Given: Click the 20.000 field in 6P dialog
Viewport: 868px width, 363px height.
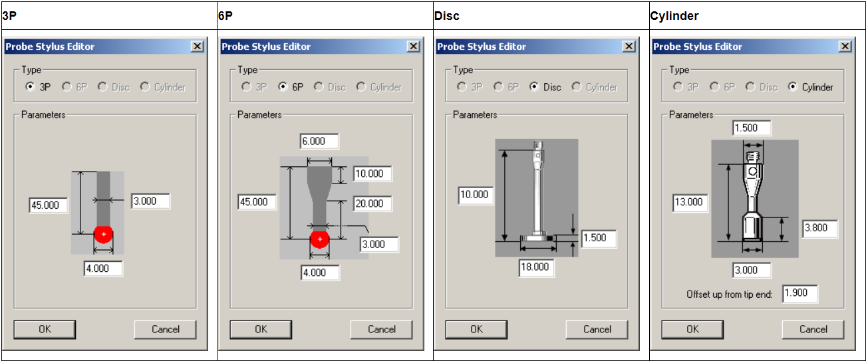Looking at the screenshot, I should pyautogui.click(x=372, y=204).
